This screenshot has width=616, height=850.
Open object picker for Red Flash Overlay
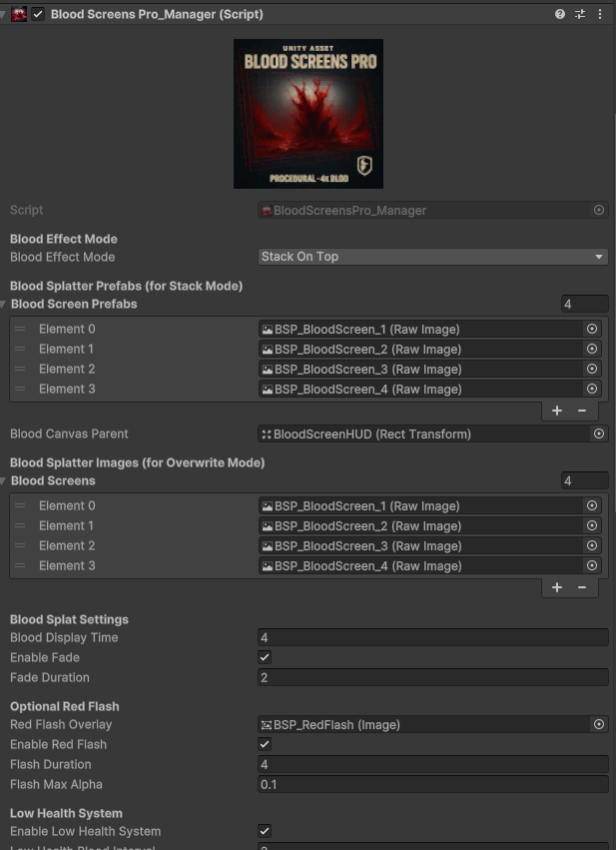coord(599,725)
